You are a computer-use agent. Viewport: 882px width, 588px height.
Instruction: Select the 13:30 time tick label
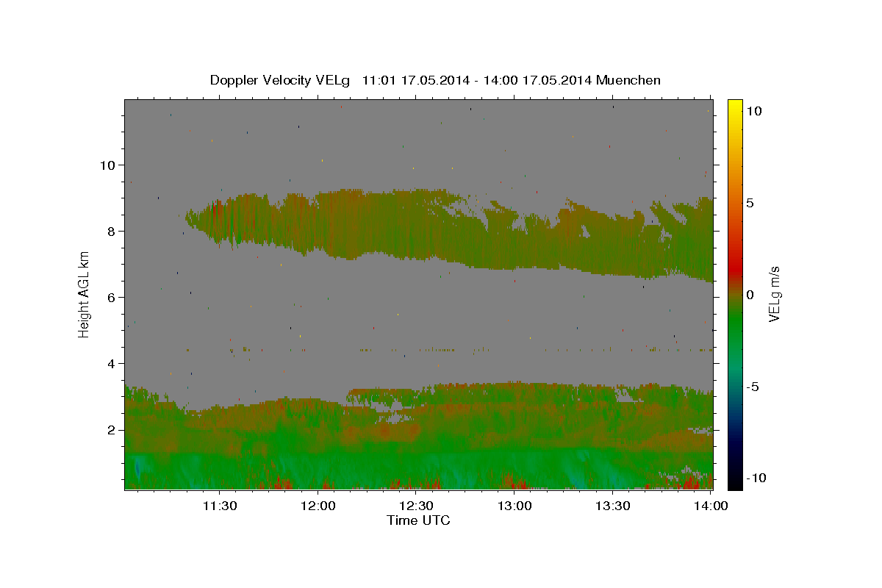coord(613,506)
